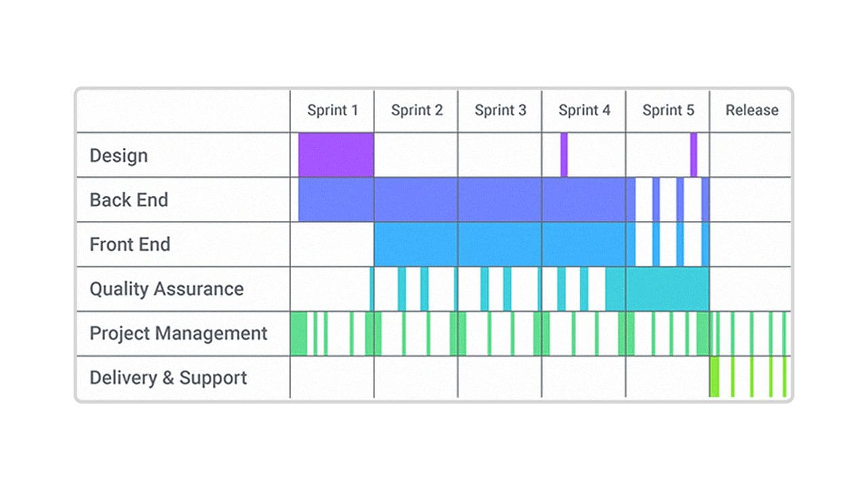Select the Release column header
This screenshot has width=868, height=488.
[751, 110]
